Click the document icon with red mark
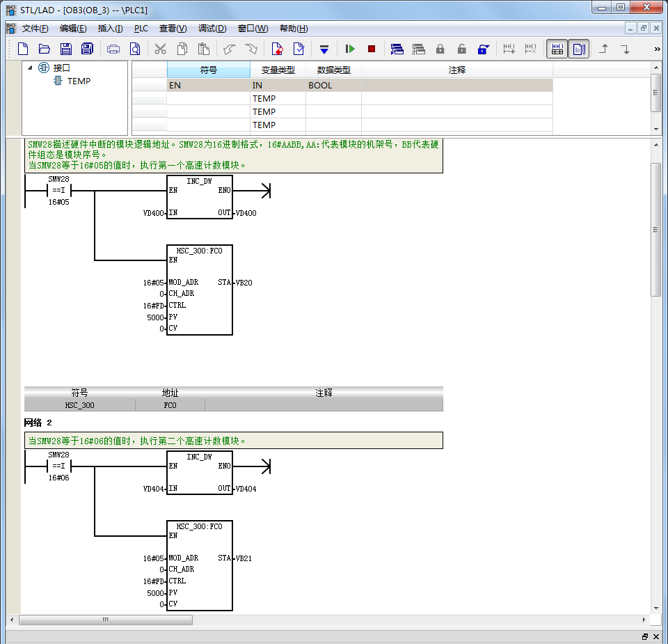 [278, 49]
